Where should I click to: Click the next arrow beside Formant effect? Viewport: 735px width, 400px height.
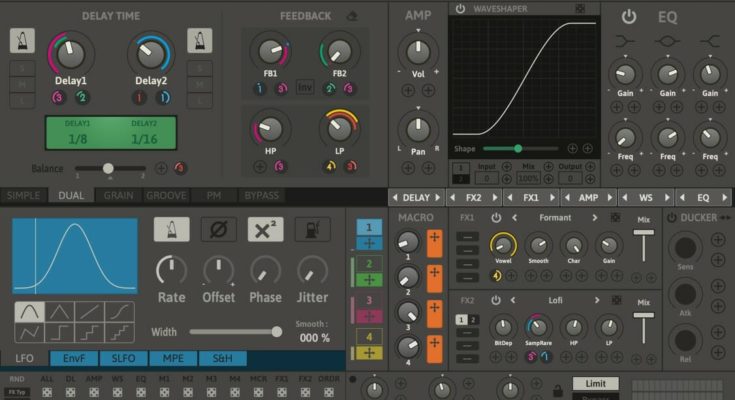tap(595, 217)
